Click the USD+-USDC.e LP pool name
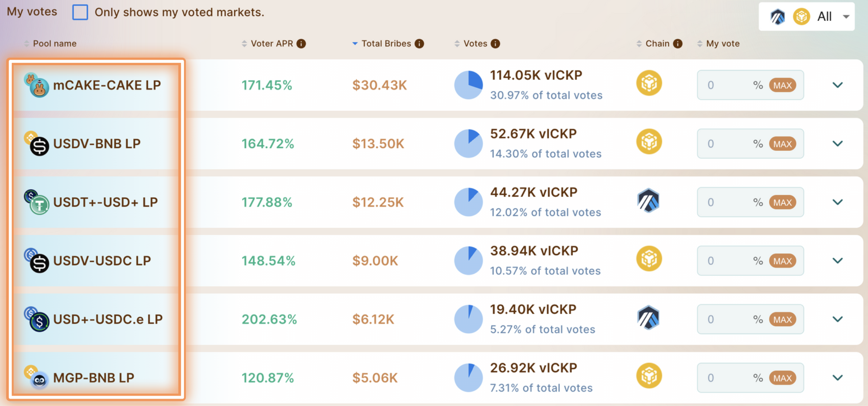 pos(108,319)
